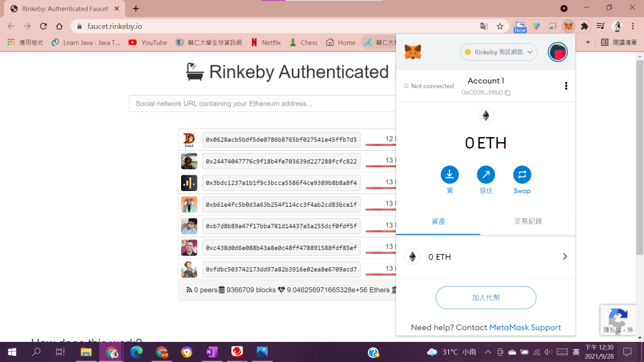Open a new browser tab

[x=136, y=9]
